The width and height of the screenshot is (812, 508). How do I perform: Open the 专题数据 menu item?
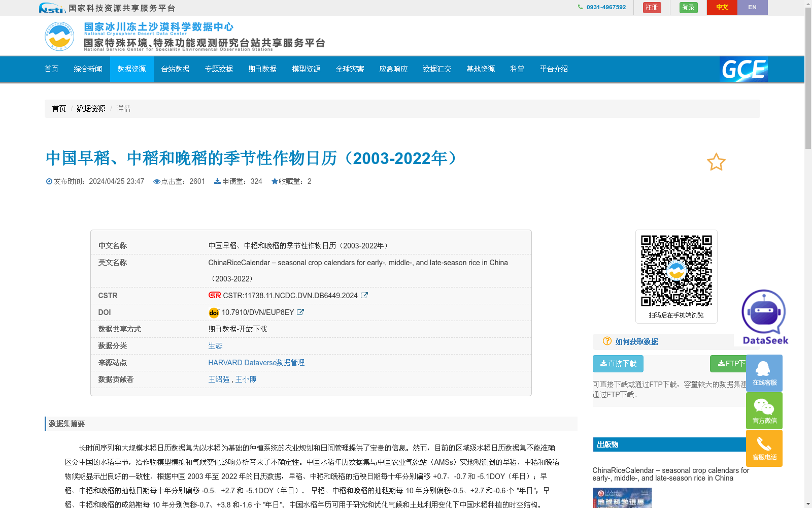point(219,69)
